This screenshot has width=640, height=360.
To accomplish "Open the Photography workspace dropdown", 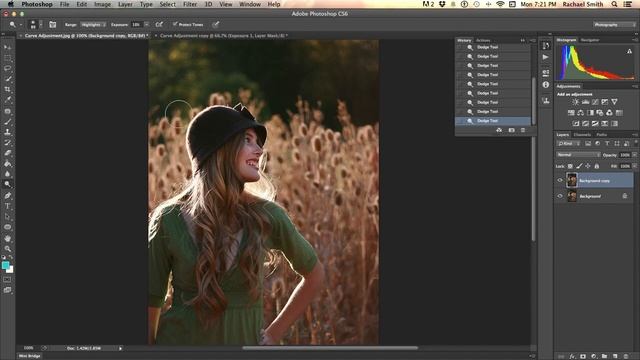I will (614, 24).
